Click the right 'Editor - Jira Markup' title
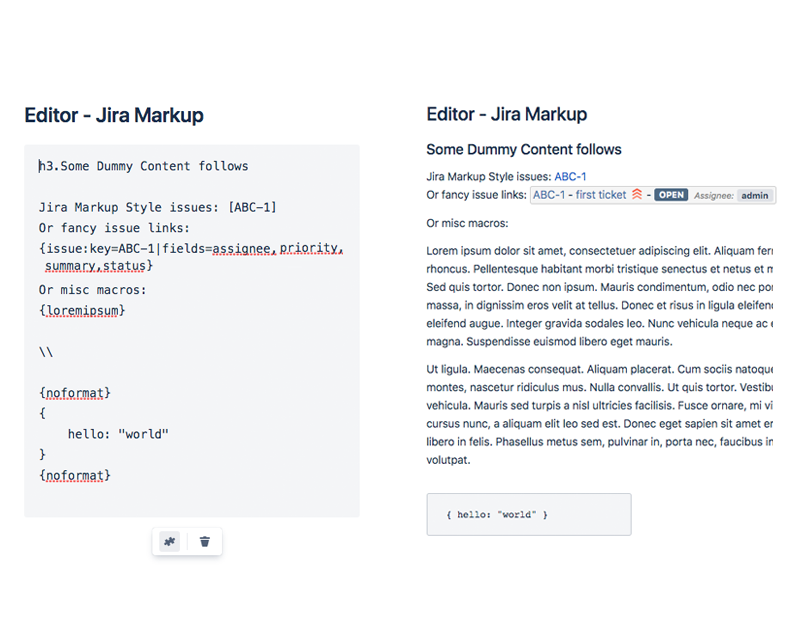 point(507,114)
